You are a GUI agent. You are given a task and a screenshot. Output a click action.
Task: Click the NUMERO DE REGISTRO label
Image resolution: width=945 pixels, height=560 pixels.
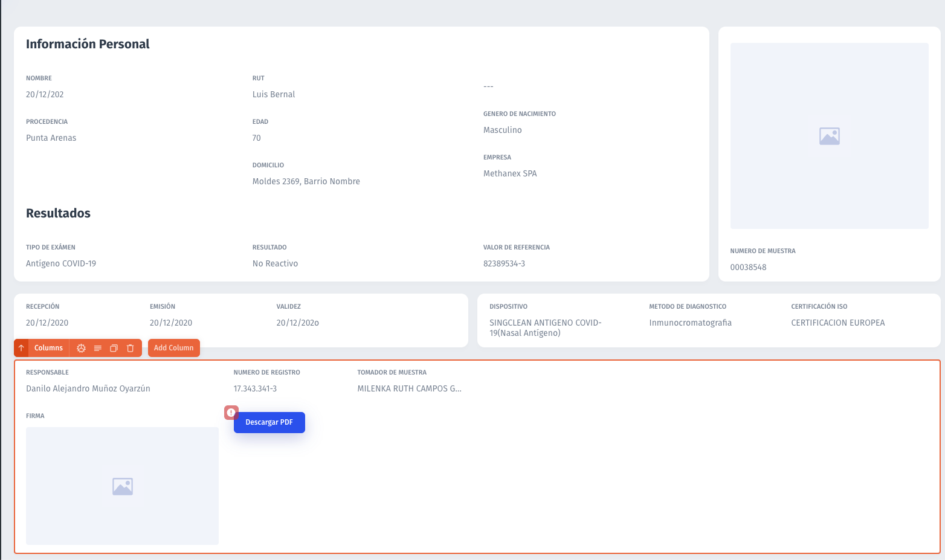point(267,372)
